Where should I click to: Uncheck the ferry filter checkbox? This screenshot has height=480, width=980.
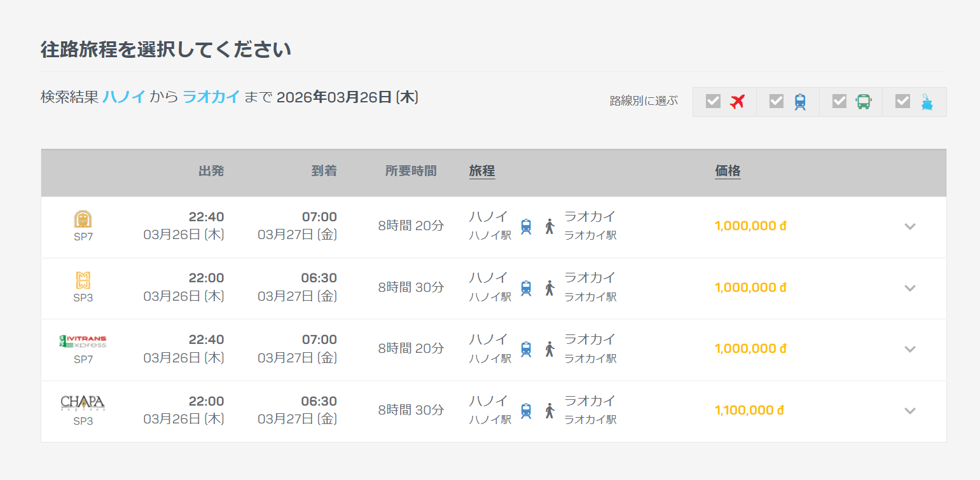[x=902, y=101]
